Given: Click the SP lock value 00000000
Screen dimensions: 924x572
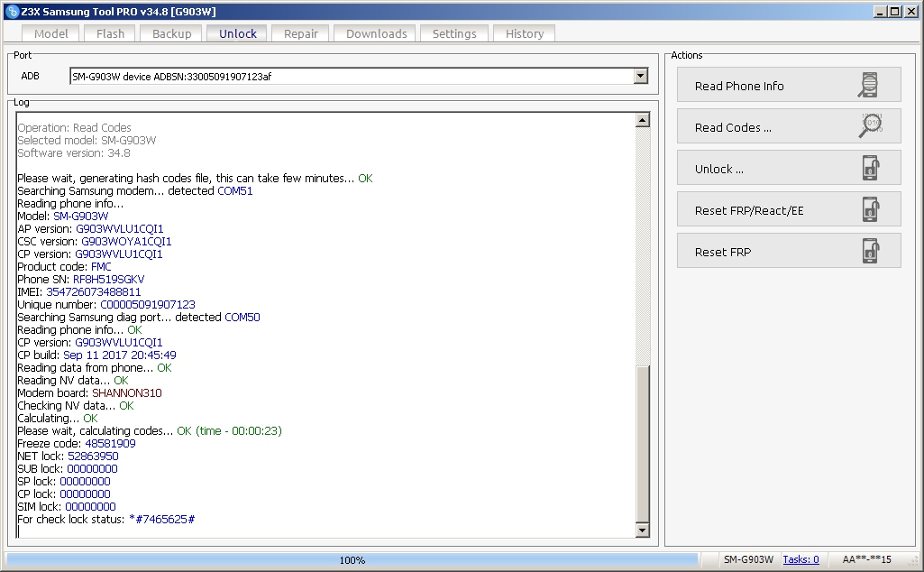Looking at the screenshot, I should click(x=85, y=482).
